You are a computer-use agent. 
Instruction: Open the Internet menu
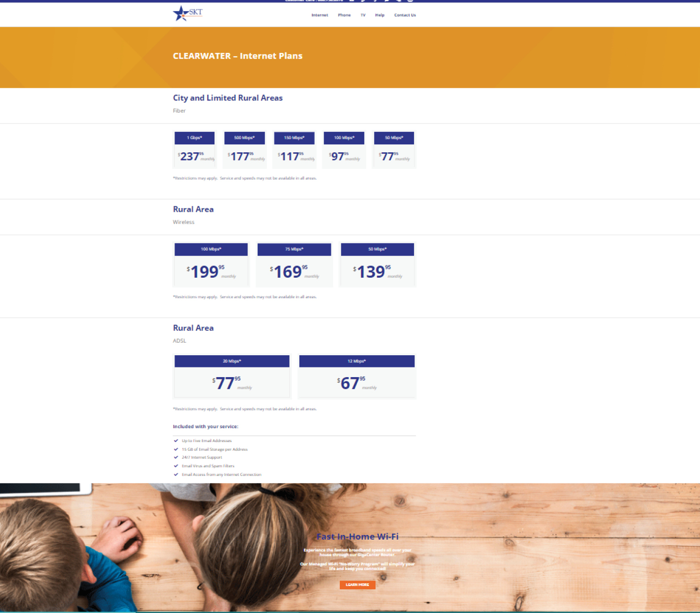(x=319, y=15)
